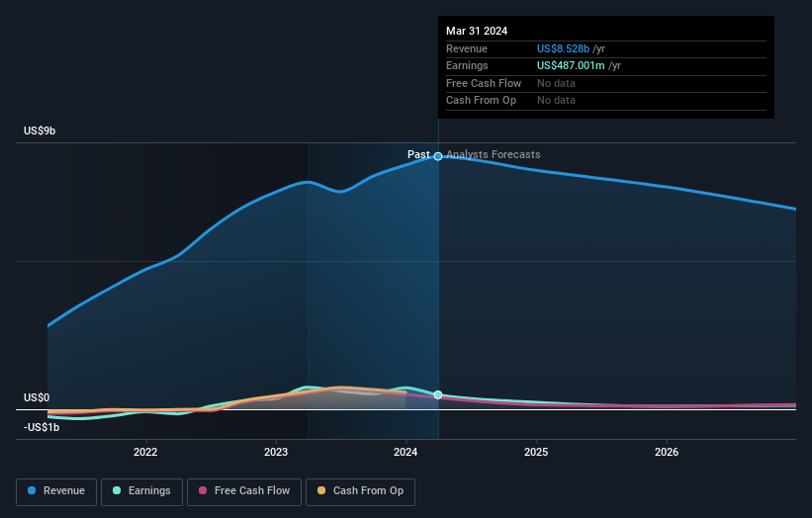Toggle the Revenue legend series
812x518 pixels.
coord(56,491)
